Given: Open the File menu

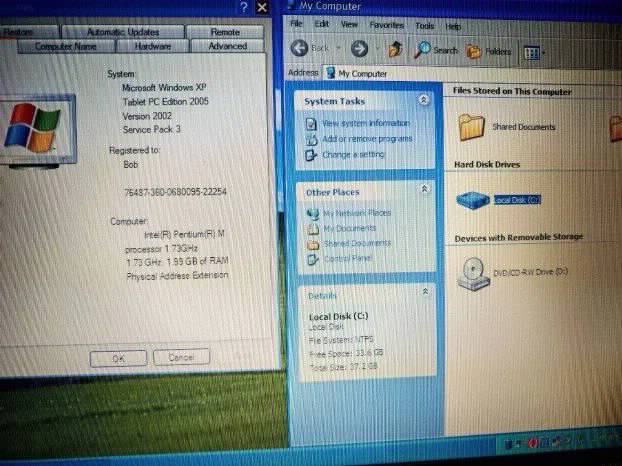Looking at the screenshot, I should coord(296,23).
